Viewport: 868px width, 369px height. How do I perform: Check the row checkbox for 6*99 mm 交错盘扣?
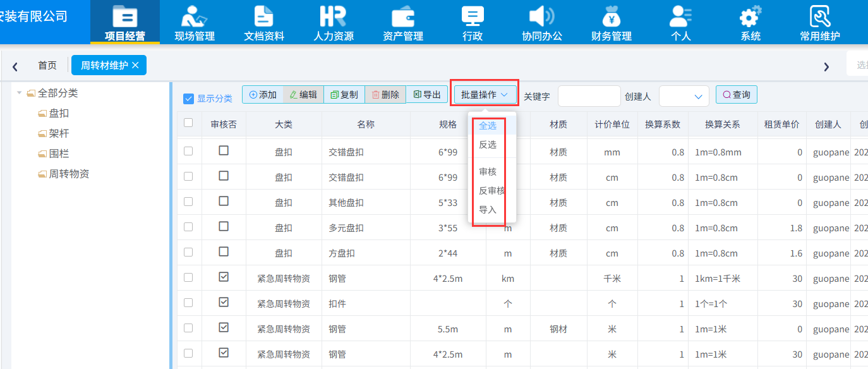[188, 151]
